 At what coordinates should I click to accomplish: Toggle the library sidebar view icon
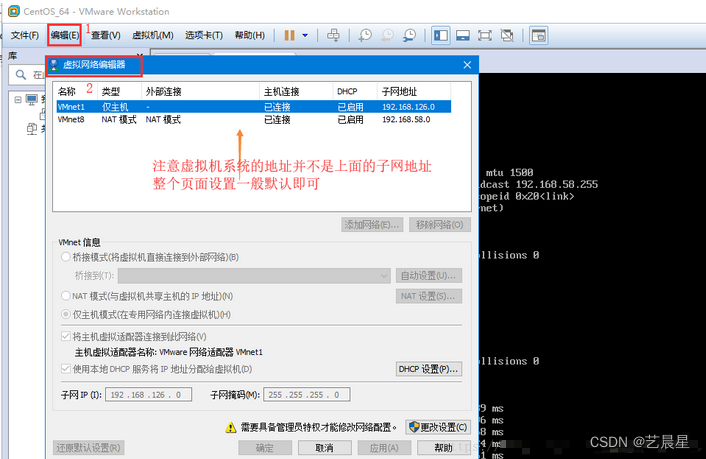pos(441,35)
